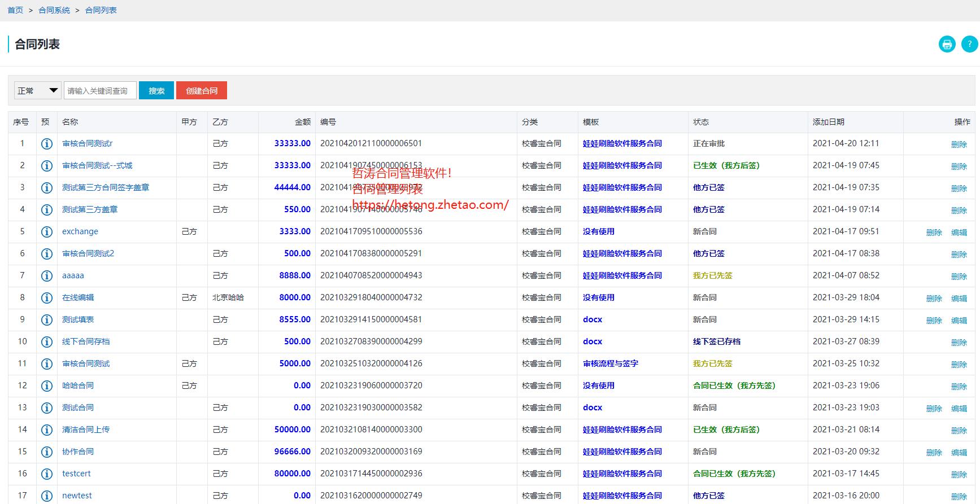Click the red 创建合同 button

coord(202,90)
